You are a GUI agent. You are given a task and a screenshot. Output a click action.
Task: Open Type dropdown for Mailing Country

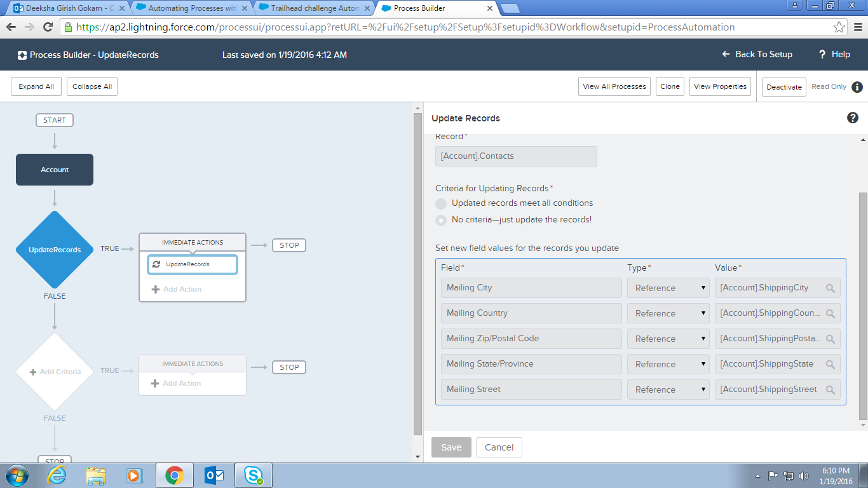tap(668, 313)
